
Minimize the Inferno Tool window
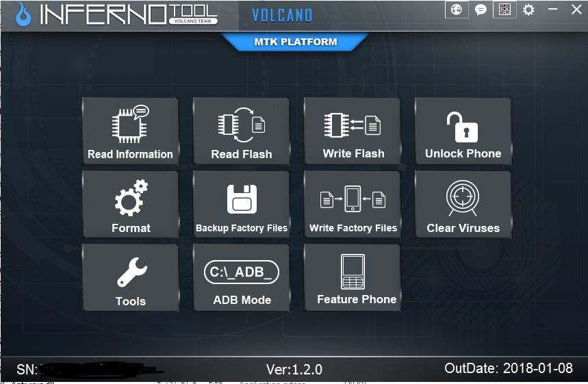pos(553,9)
